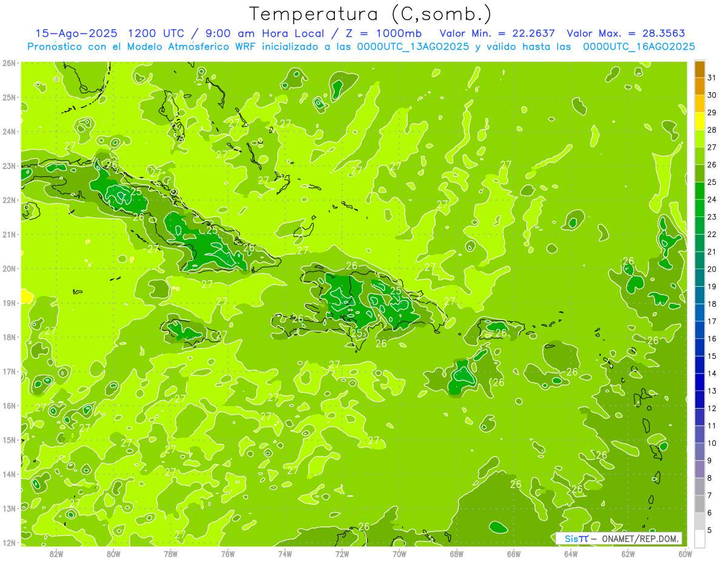Click the '21N' latitude axis label
The height and width of the screenshot is (562, 728).
click(8, 234)
